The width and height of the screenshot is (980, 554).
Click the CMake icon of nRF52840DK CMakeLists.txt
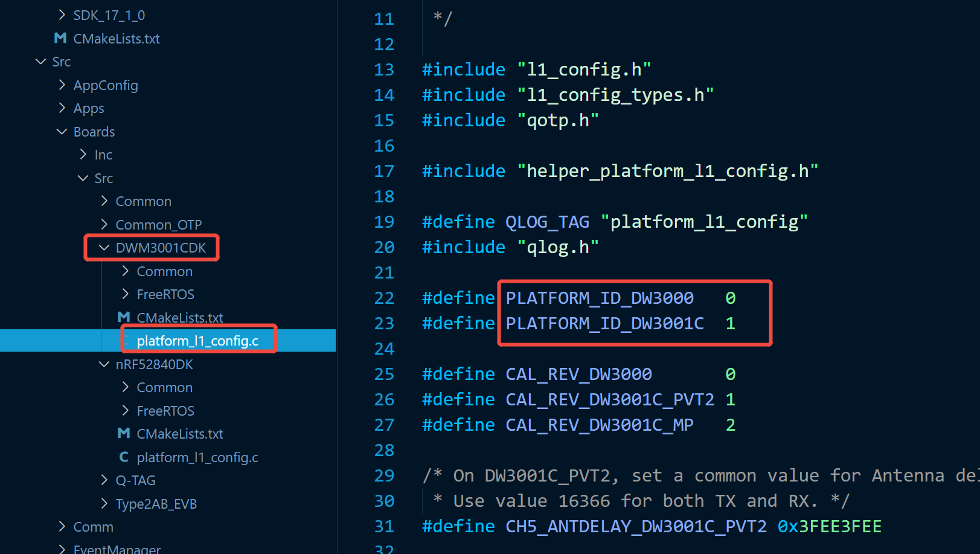click(x=124, y=433)
